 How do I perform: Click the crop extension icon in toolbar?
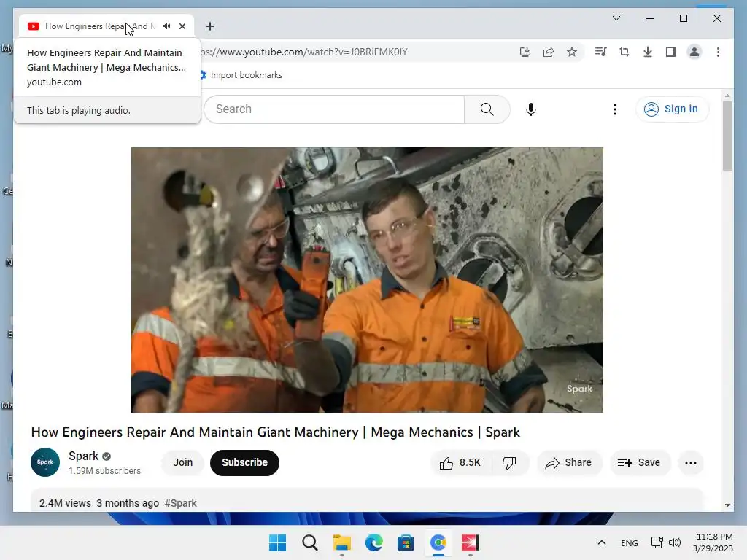pyautogui.click(x=624, y=52)
